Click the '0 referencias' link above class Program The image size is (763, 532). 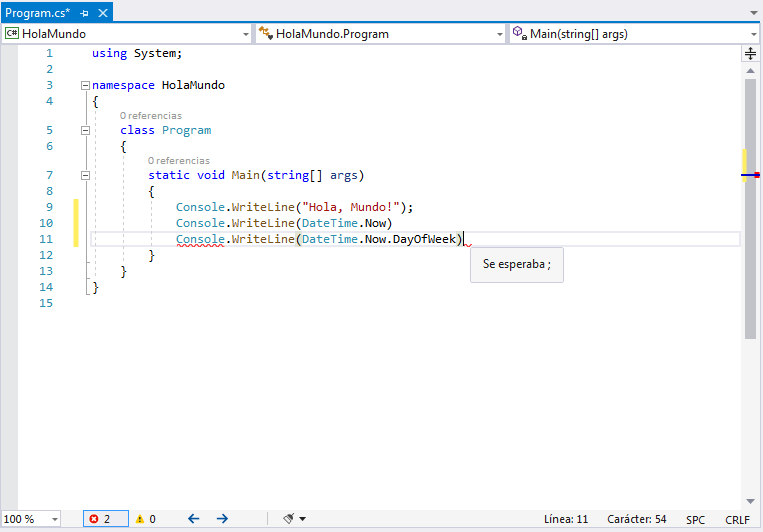point(150,116)
